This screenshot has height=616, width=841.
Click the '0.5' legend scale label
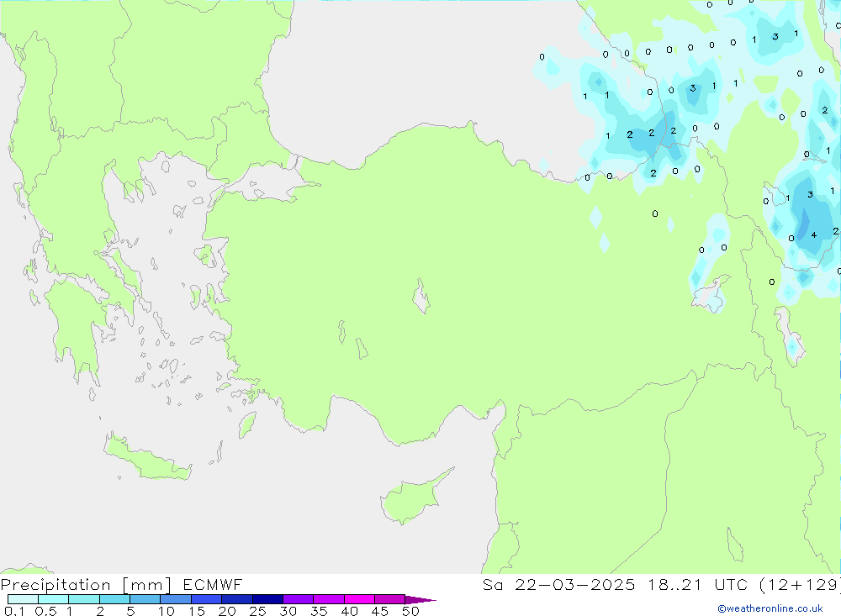(x=45, y=611)
